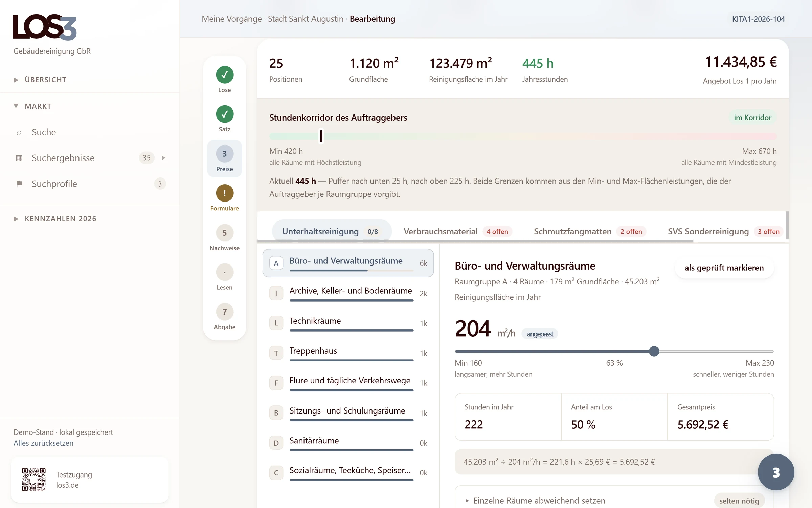812x508 pixels.
Task: Click the Alles zurücksetzen link
Action: 43,443
